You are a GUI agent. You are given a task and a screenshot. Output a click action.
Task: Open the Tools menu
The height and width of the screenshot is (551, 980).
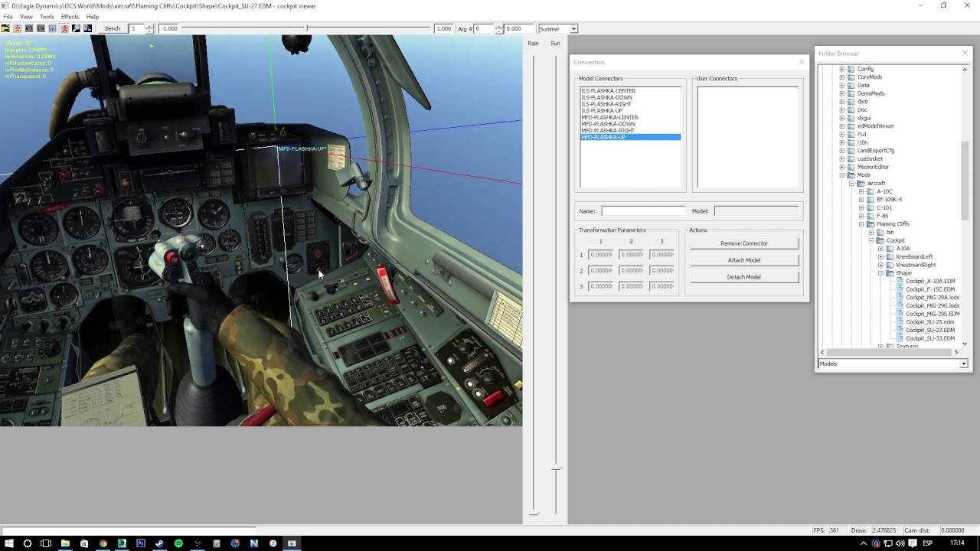[x=47, y=16]
